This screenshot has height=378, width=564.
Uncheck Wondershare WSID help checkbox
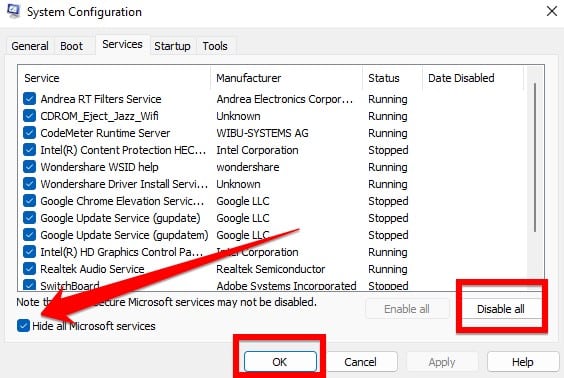coord(29,167)
